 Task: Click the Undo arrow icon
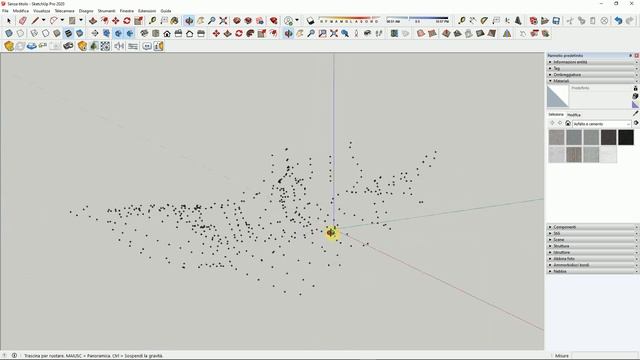(618, 21)
